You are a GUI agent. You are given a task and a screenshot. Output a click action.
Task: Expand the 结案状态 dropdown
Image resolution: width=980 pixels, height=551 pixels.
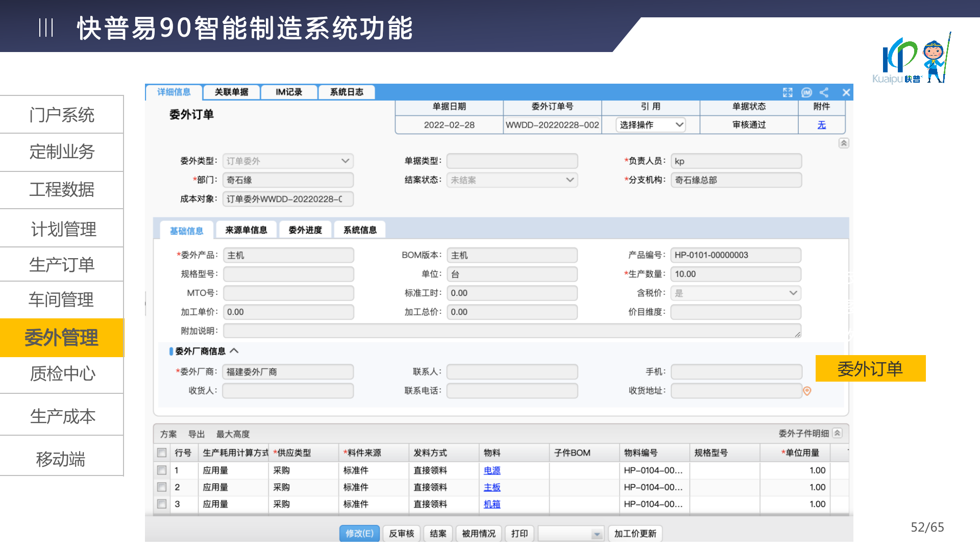570,180
